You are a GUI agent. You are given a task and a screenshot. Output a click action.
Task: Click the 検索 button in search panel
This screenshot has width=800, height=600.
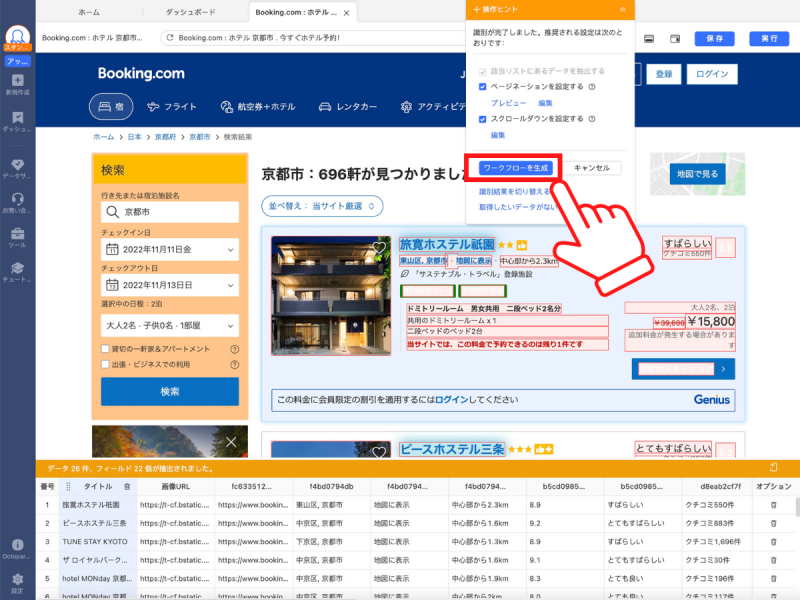[170, 391]
